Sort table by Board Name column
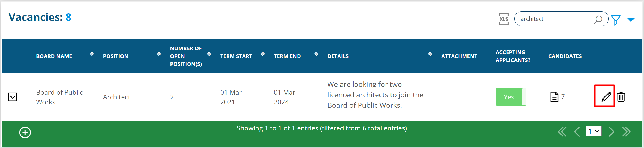Viewport: 644px width, 148px height. [92, 54]
